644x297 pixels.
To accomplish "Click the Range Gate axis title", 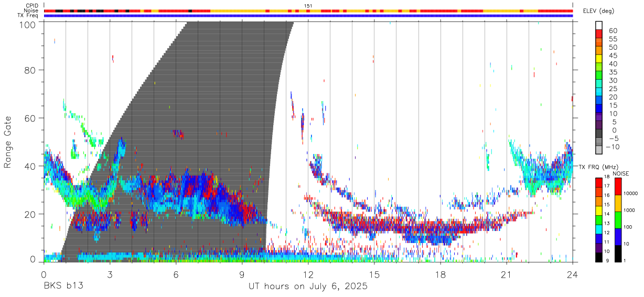I will pyautogui.click(x=8, y=141).
